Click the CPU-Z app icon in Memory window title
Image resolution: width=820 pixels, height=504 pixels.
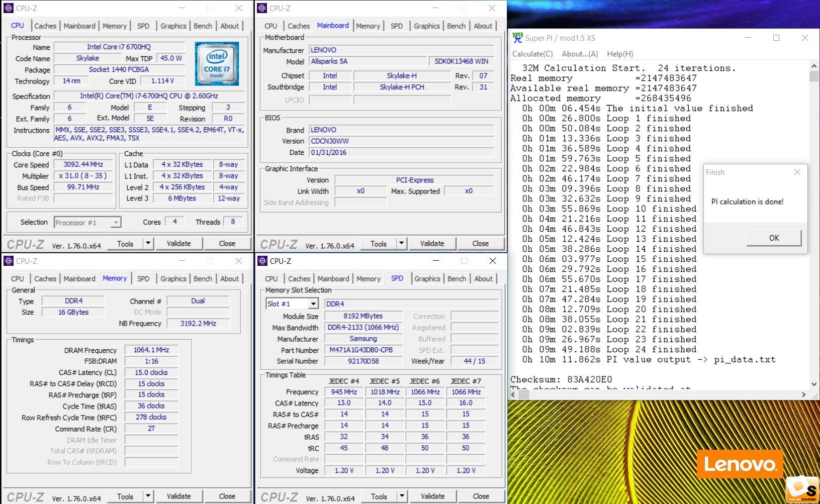click(x=9, y=261)
